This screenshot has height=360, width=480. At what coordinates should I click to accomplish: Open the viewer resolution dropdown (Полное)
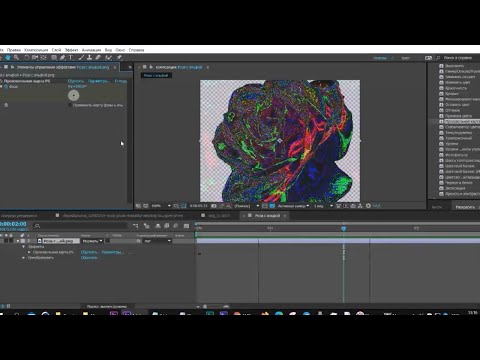pos(247,206)
